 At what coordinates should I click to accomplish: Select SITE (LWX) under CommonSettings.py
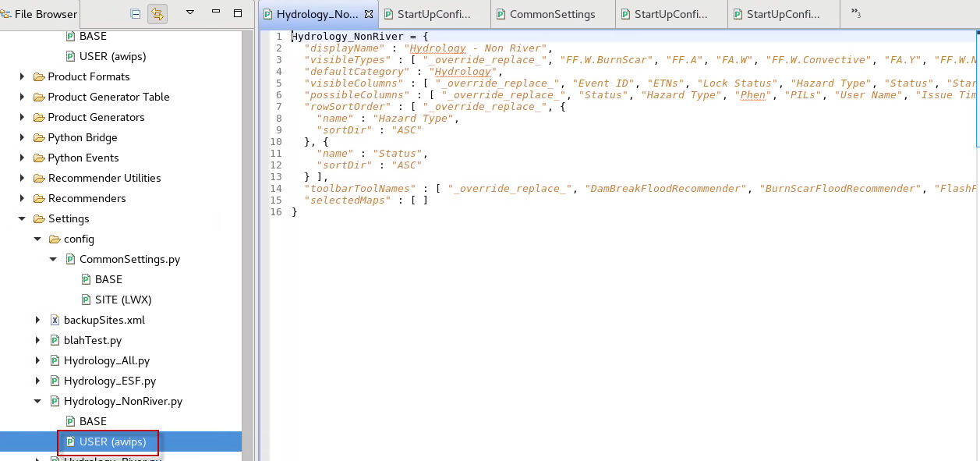click(123, 300)
